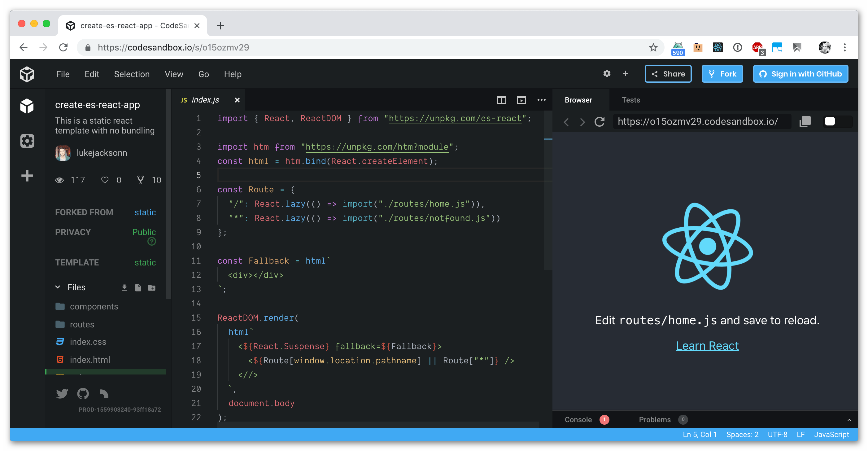Image resolution: width=868 pixels, height=451 pixels.
Task: Switch to the Tests tab
Action: pyautogui.click(x=631, y=99)
